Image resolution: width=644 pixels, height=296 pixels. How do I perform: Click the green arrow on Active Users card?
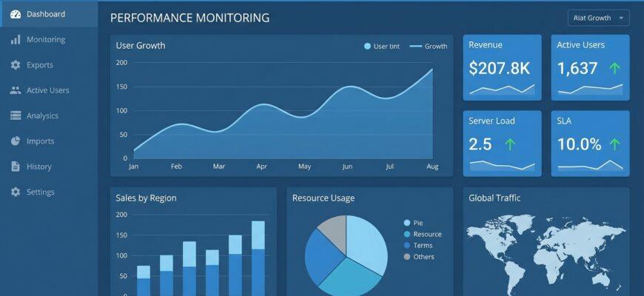(x=614, y=68)
